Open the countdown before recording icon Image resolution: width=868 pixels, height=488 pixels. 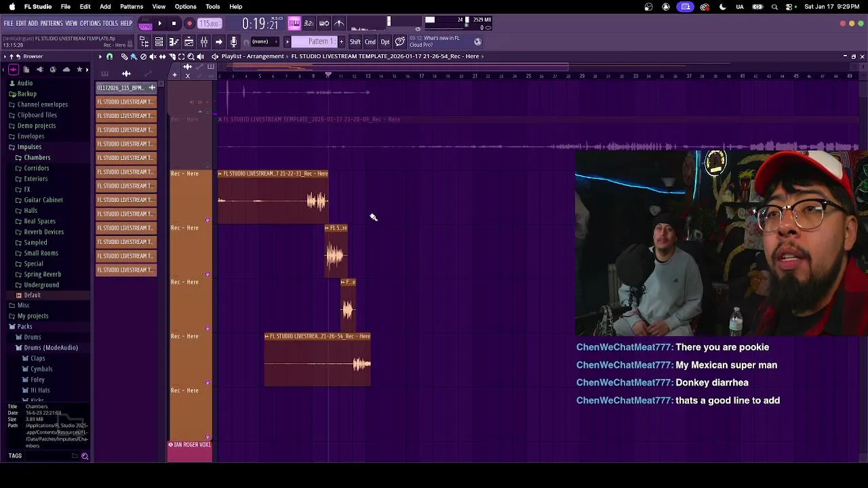[x=309, y=23]
